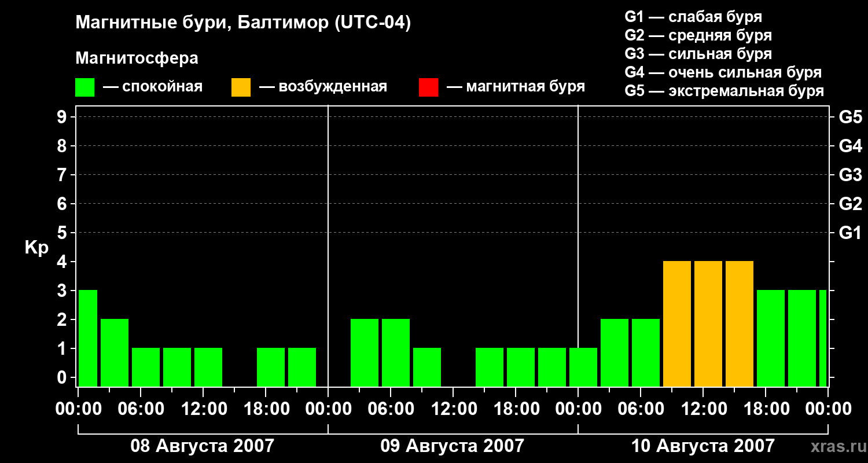Click the green Kp 2 bar spanning 06:00 on 09 Августа
Screen dimensions: 868x463
[x=396, y=352]
